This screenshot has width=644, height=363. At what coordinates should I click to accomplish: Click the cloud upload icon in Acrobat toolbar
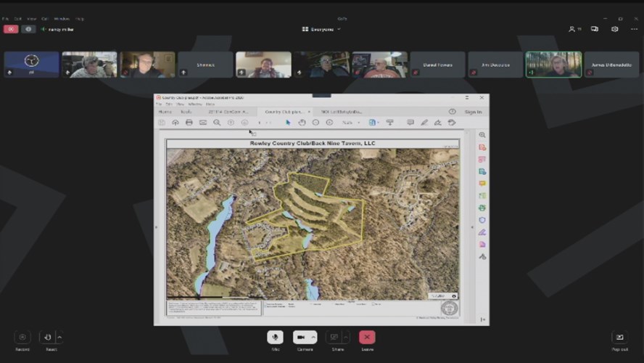coord(176,123)
